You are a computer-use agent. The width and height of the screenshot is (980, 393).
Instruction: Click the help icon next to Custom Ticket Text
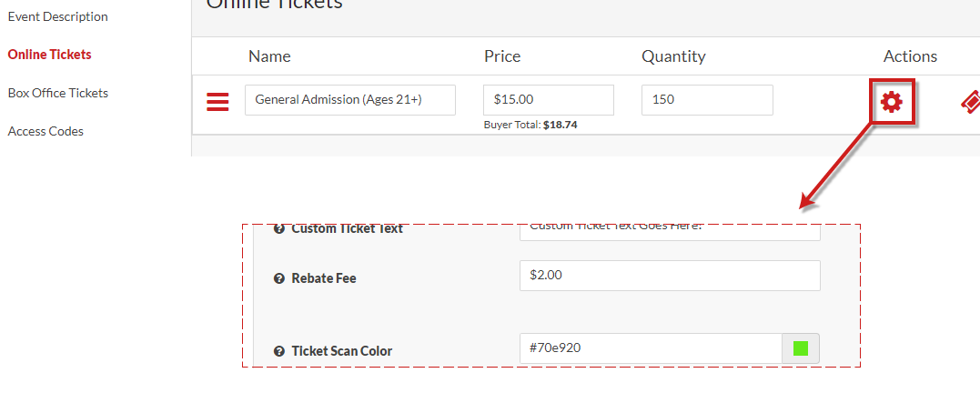pos(279,228)
